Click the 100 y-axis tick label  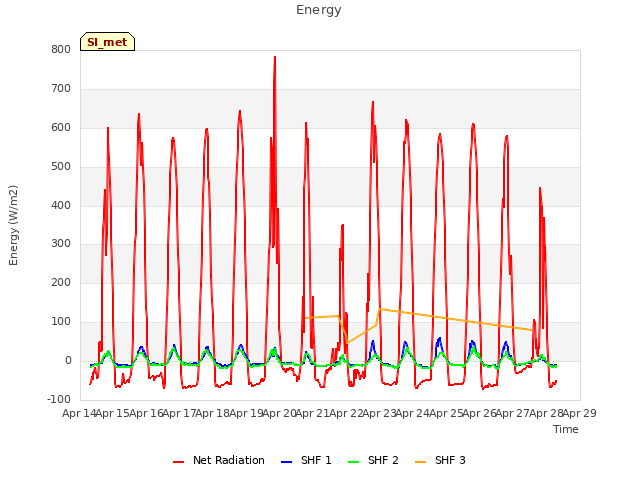point(61,322)
